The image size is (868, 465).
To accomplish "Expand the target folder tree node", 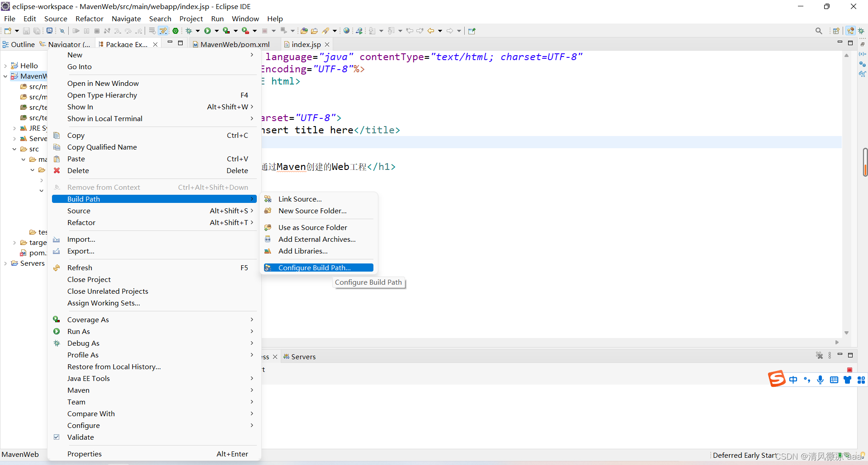I will tap(14, 243).
